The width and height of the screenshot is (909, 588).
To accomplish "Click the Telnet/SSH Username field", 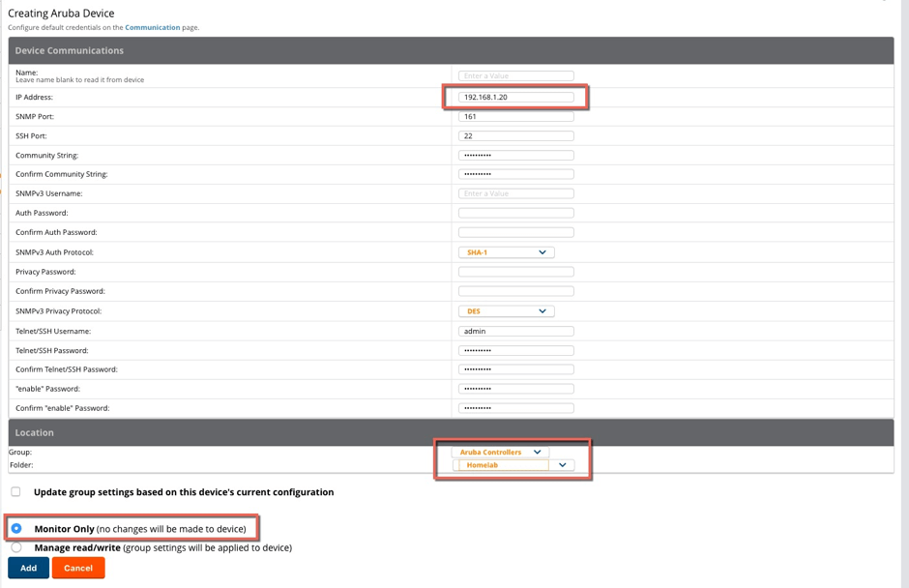I will [x=515, y=331].
